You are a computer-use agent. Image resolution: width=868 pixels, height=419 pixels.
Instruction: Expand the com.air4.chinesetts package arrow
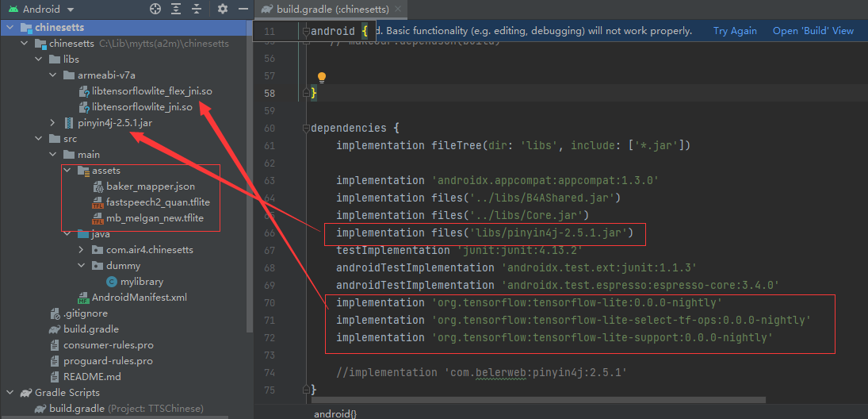(x=82, y=250)
